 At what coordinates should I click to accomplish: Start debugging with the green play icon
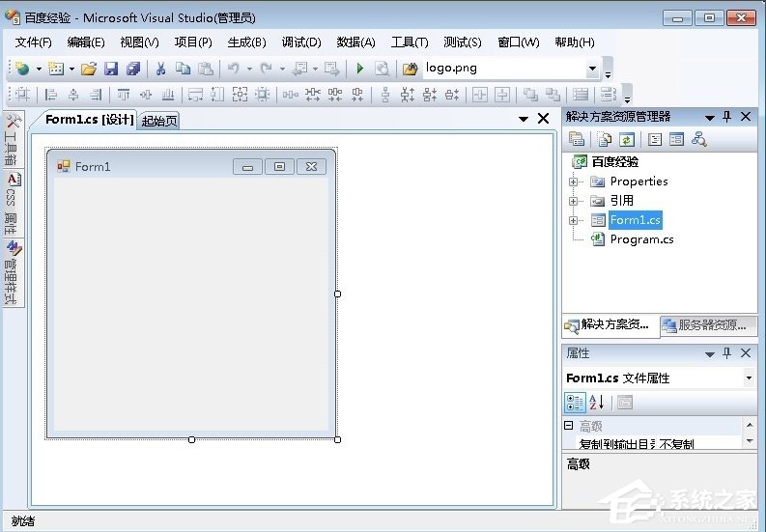(359, 69)
